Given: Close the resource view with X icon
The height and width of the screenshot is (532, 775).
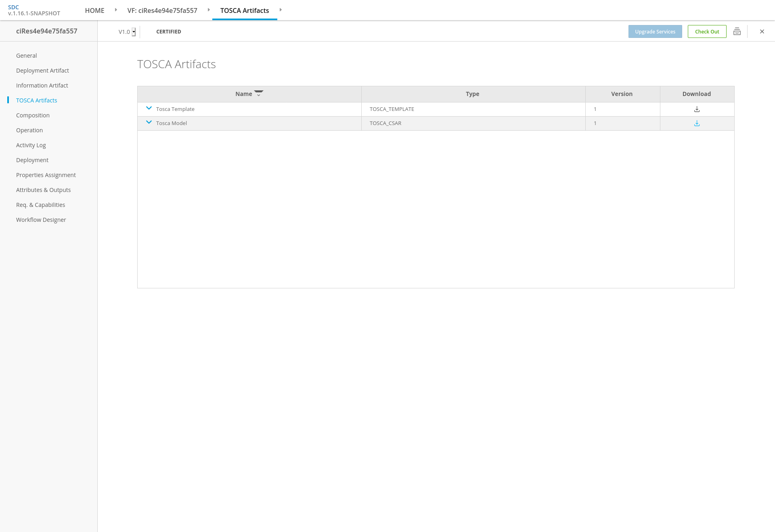Looking at the screenshot, I should 762,31.
